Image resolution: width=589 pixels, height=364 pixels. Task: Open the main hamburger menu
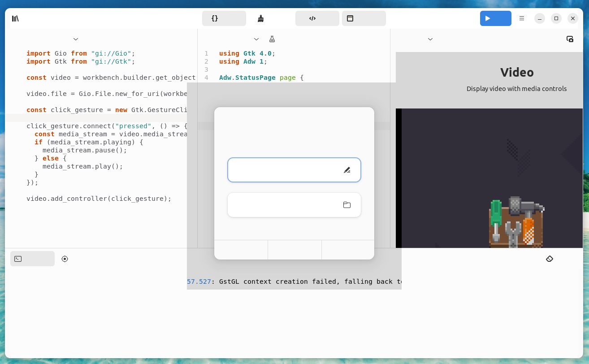pyautogui.click(x=521, y=18)
